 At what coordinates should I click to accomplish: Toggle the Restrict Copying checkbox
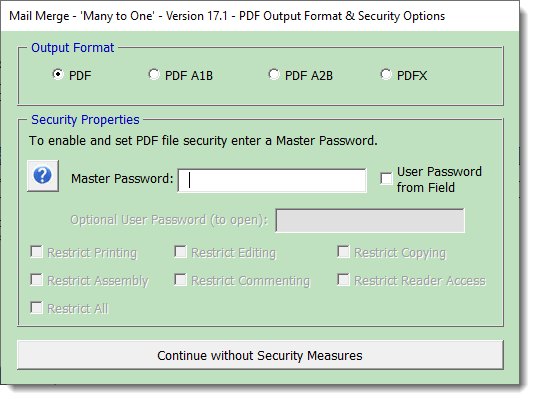(x=344, y=252)
